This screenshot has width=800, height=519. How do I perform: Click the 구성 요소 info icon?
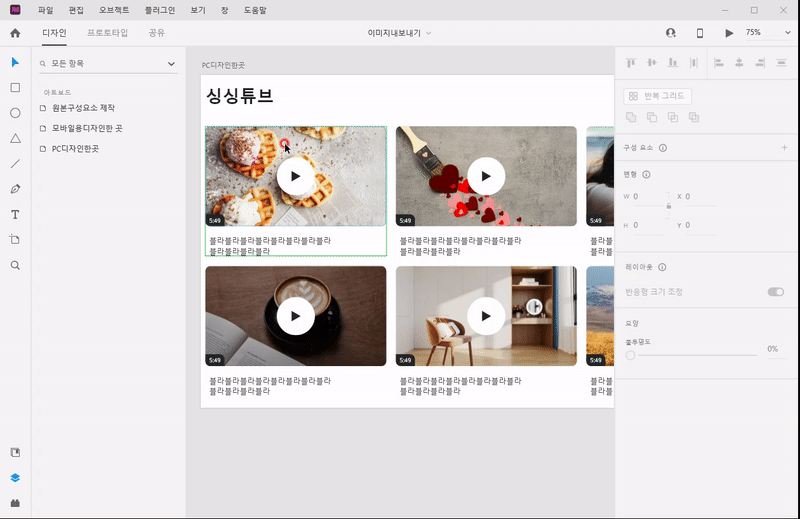tap(663, 148)
